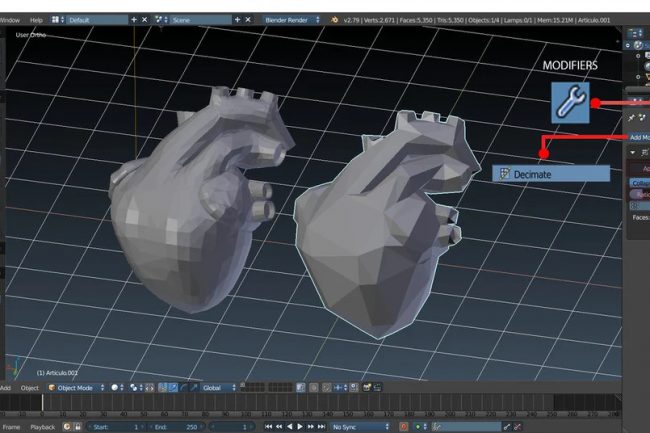Enable the translate manipulator arrow
Viewport: 650px width, 433px height.
[x=173, y=388]
